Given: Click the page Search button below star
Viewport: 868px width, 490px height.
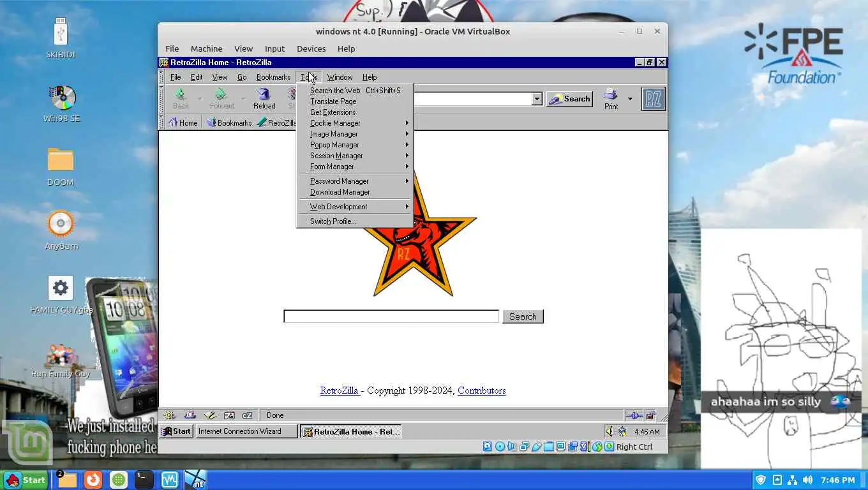Looking at the screenshot, I should click(x=523, y=316).
